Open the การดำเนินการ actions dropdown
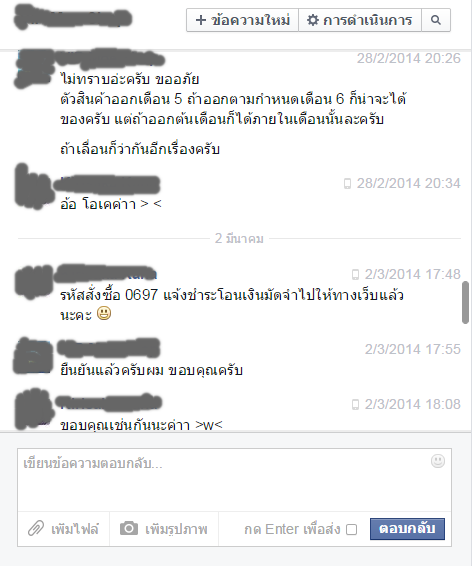The image size is (474, 566). tap(360, 20)
